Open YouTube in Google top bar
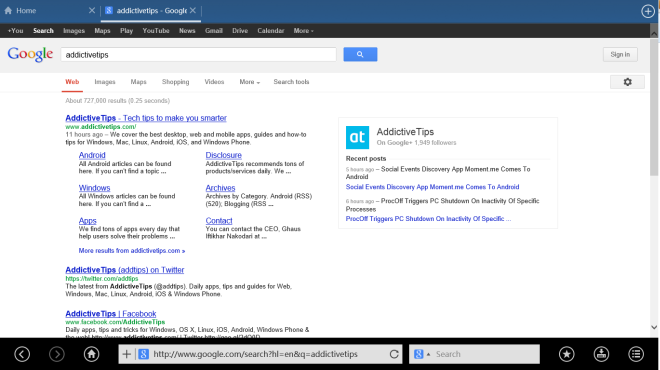Image resolution: width=660 pixels, height=370 pixels. pyautogui.click(x=156, y=31)
